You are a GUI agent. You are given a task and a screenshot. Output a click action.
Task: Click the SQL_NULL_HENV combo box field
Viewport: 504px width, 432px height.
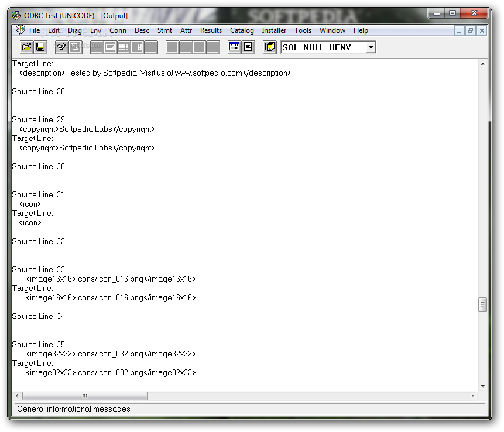[328, 47]
